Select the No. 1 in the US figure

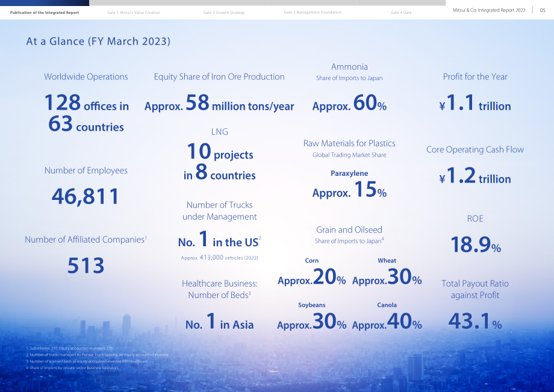(x=219, y=240)
